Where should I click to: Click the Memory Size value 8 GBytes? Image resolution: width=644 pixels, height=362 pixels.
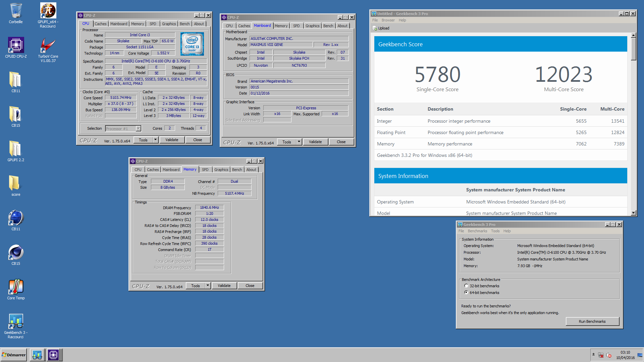[168, 187]
